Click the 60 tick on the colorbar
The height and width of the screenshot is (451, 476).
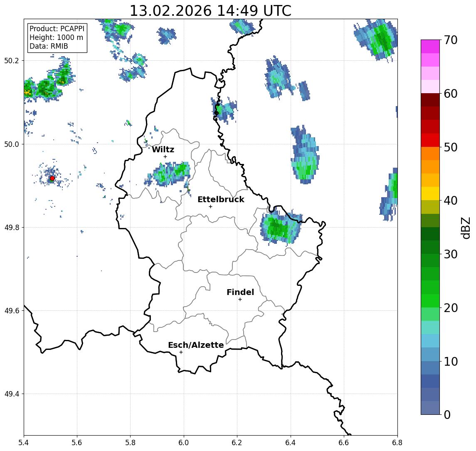pos(451,94)
